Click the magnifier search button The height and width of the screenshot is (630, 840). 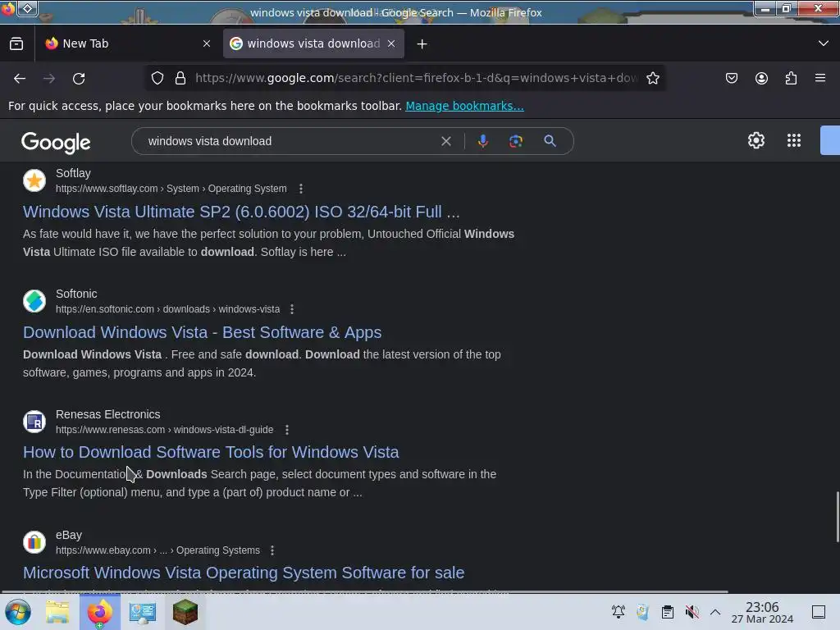(x=550, y=141)
